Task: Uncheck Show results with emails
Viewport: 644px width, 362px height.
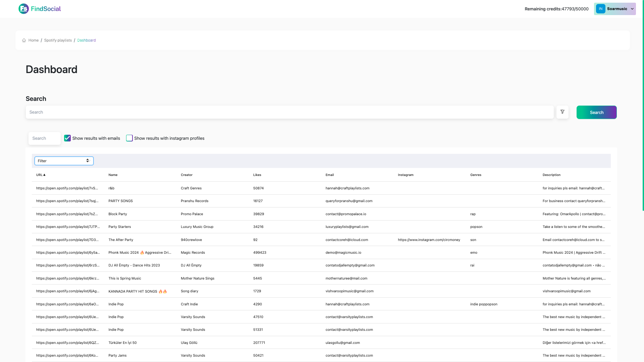Action: coord(67,138)
